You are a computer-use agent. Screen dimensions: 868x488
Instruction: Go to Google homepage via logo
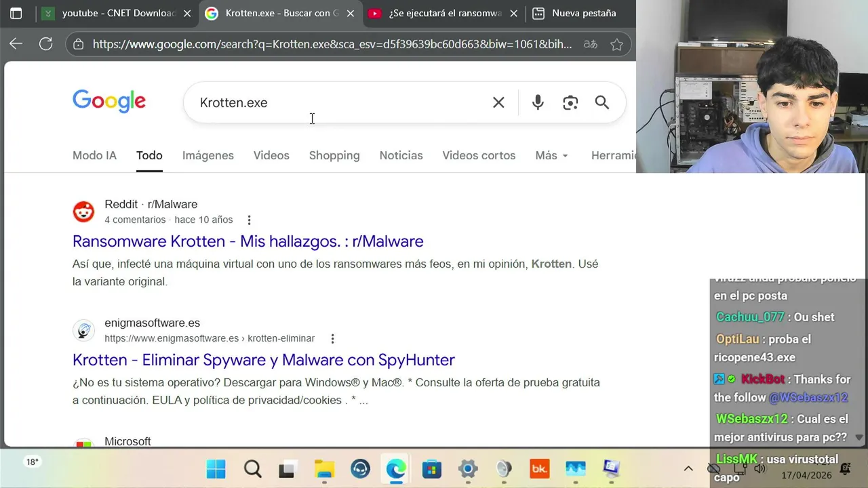(x=109, y=102)
